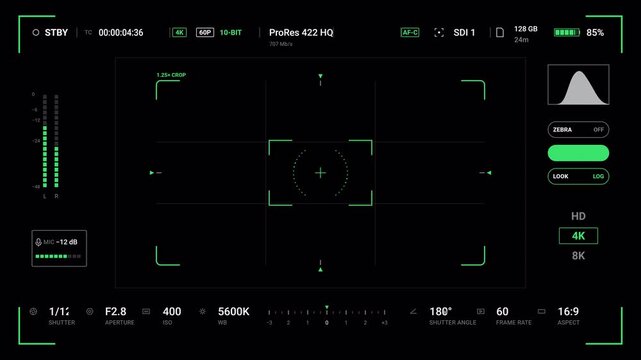This screenshot has width=641, height=360.
Task: Select the 60P frame rate badge
Action: [x=205, y=32]
